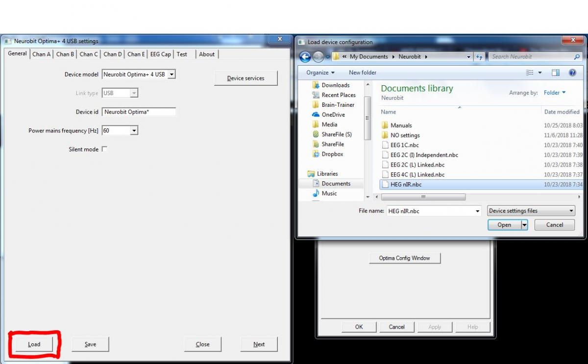588x364 pixels.
Task: Click Cancel in the Load dialog
Action: (555, 225)
